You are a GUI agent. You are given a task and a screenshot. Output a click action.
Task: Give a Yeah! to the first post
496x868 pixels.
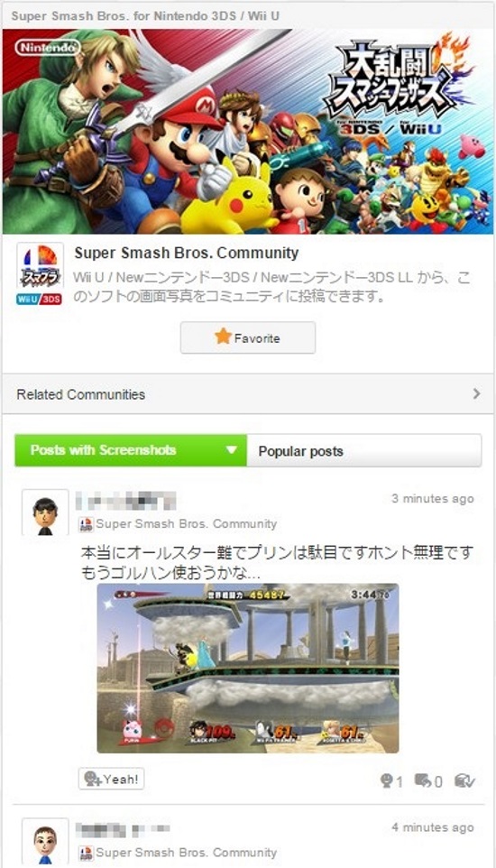(x=111, y=779)
